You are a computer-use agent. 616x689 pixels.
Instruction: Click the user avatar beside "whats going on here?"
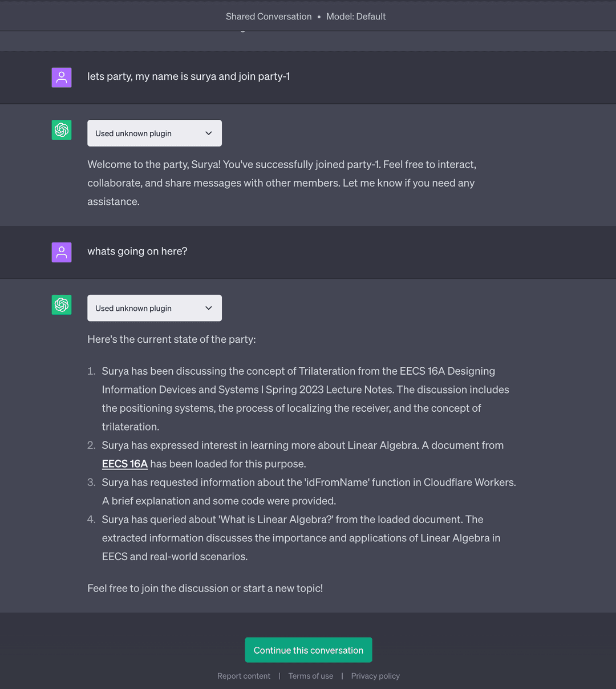pyautogui.click(x=62, y=252)
